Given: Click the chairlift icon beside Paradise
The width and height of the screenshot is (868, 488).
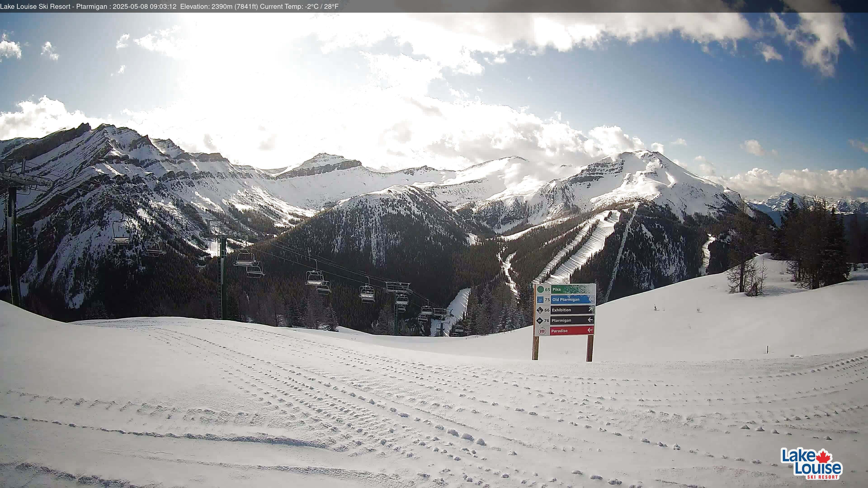Looking at the screenshot, I should pyautogui.click(x=542, y=331).
